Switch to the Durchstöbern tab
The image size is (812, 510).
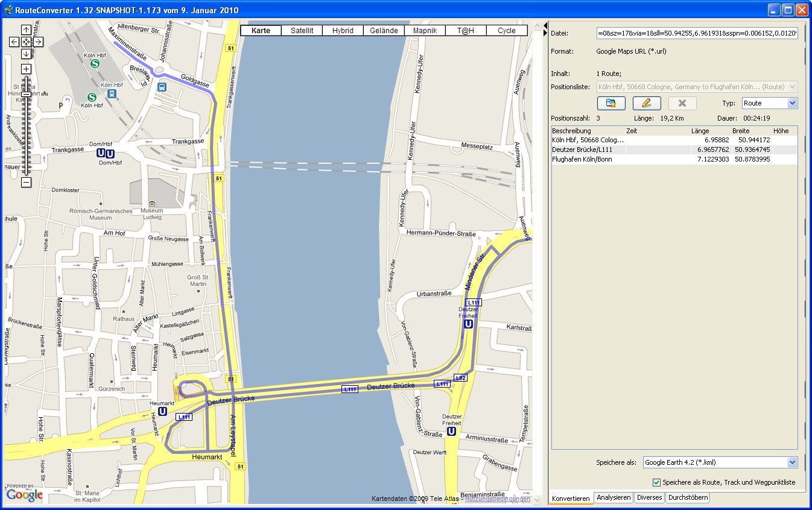pyautogui.click(x=688, y=498)
